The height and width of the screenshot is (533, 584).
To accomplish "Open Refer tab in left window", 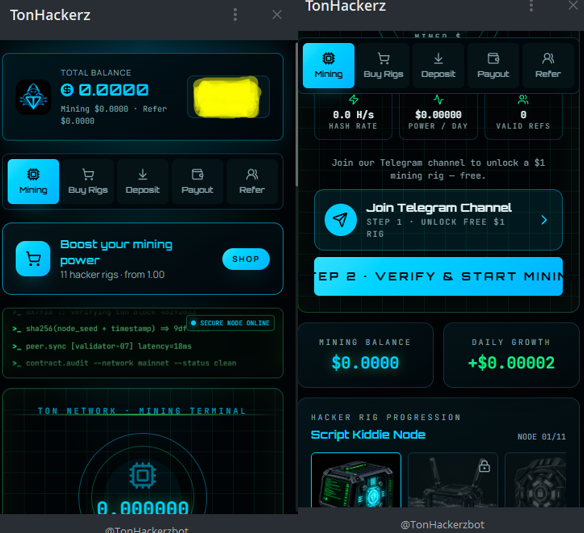I will coord(252,181).
